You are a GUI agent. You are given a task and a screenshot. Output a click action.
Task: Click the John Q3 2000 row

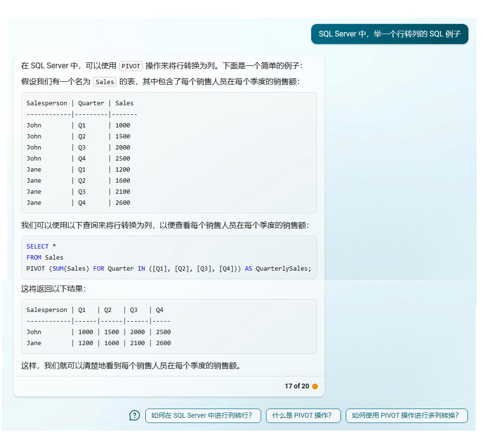(78, 148)
